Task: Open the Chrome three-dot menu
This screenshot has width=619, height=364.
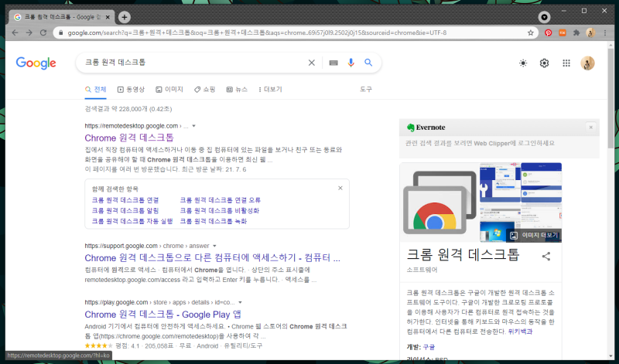Action: tap(605, 32)
